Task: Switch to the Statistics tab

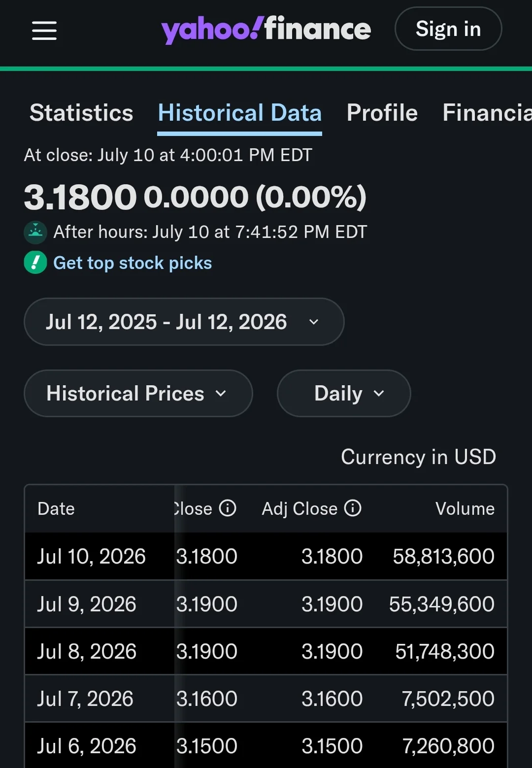Action: pos(81,113)
